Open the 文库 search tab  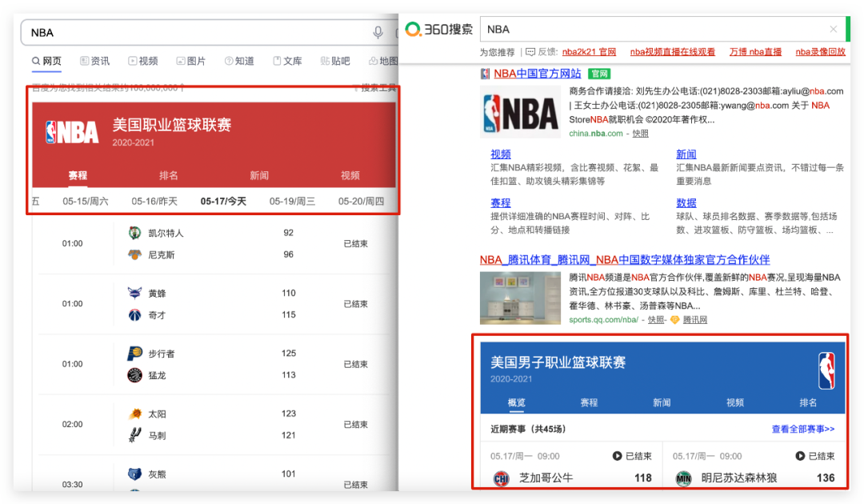(288, 61)
